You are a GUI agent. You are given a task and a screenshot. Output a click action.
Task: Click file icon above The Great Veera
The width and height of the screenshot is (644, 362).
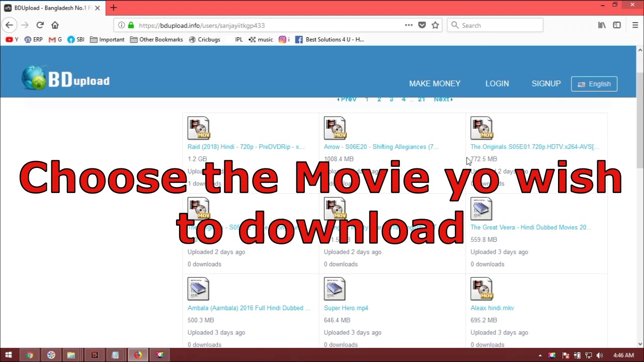pyautogui.click(x=481, y=209)
